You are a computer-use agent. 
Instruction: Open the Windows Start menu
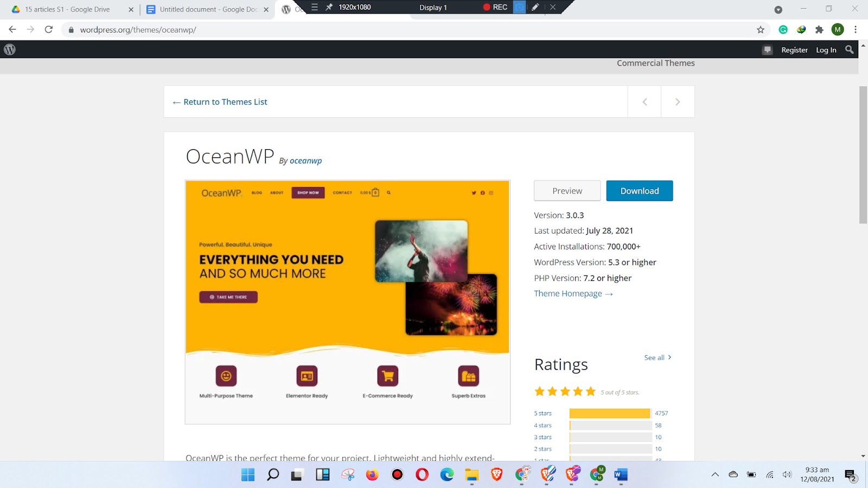[x=248, y=474]
